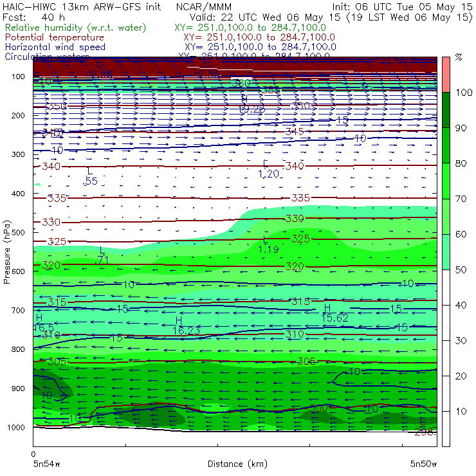Click the '30' colorbar percentage label

(461, 341)
